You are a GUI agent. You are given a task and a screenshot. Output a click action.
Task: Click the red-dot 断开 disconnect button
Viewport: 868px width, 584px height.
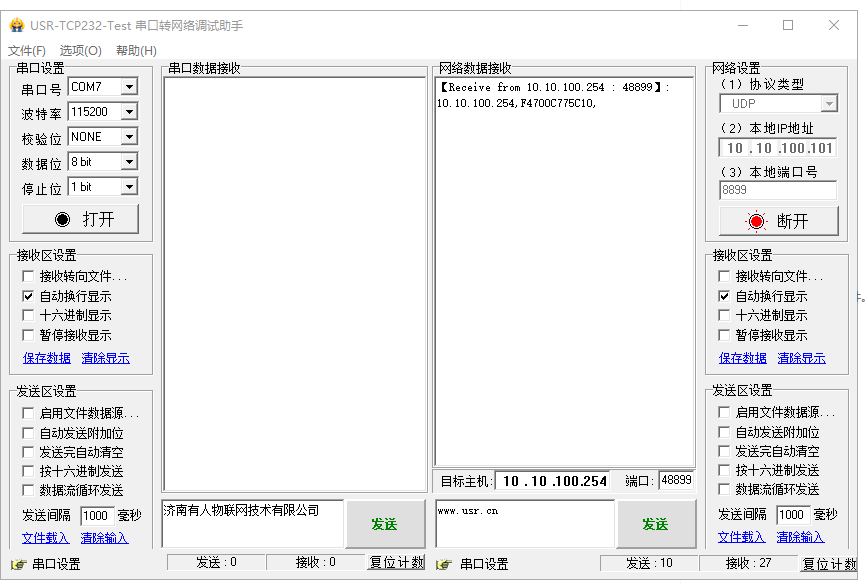778,221
